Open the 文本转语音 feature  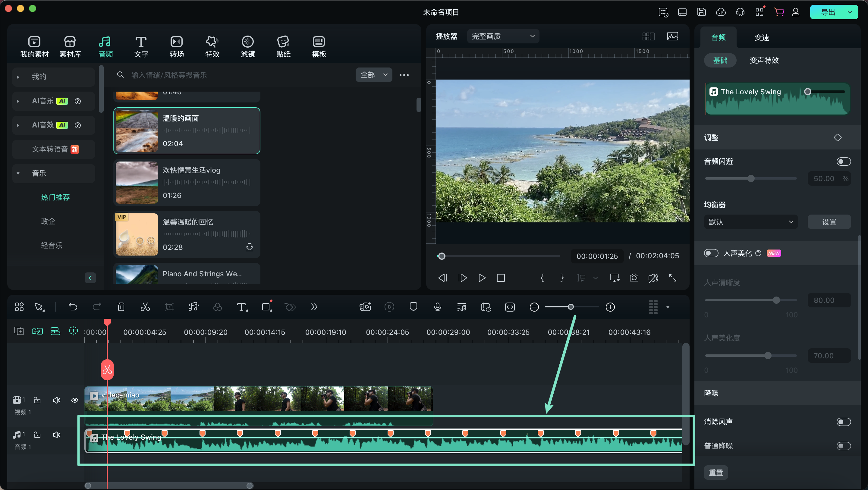(x=54, y=149)
